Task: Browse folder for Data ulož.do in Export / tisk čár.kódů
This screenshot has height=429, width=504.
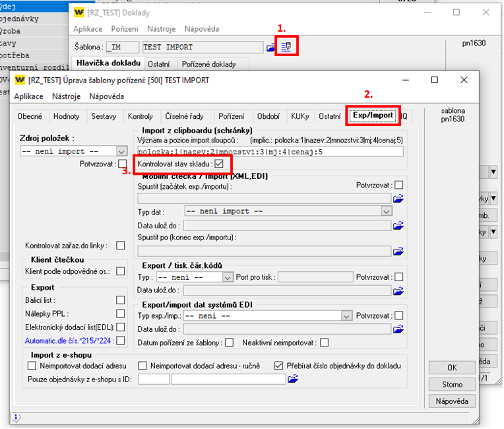Action: point(398,290)
